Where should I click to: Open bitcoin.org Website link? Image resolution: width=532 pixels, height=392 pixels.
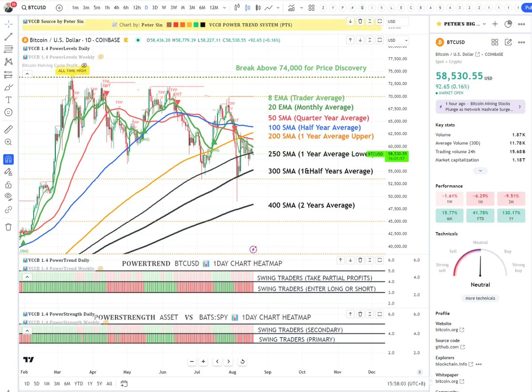[x=450, y=330]
